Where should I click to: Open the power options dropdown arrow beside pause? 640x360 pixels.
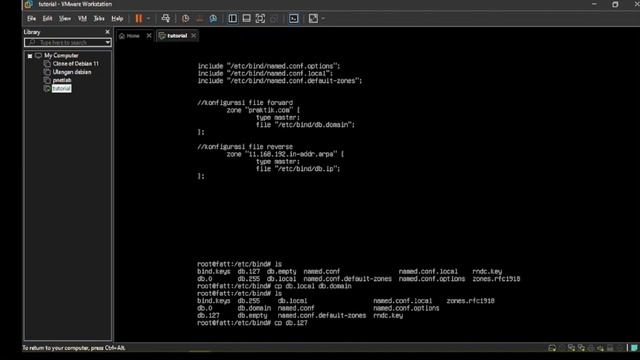(x=148, y=18)
